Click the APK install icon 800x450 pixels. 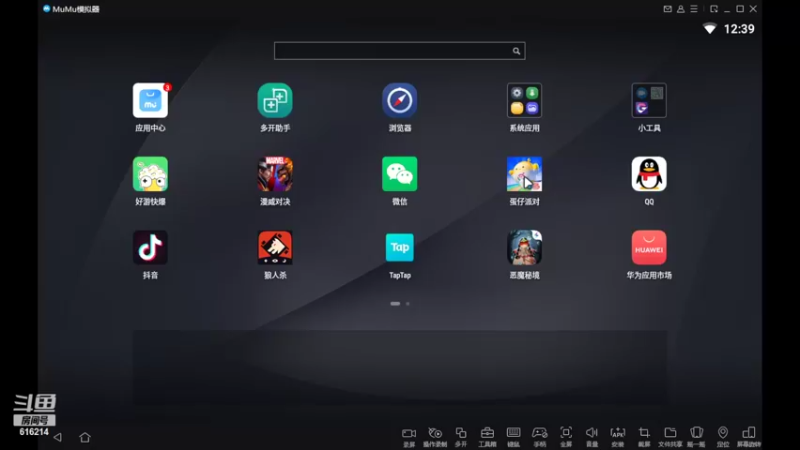618,437
